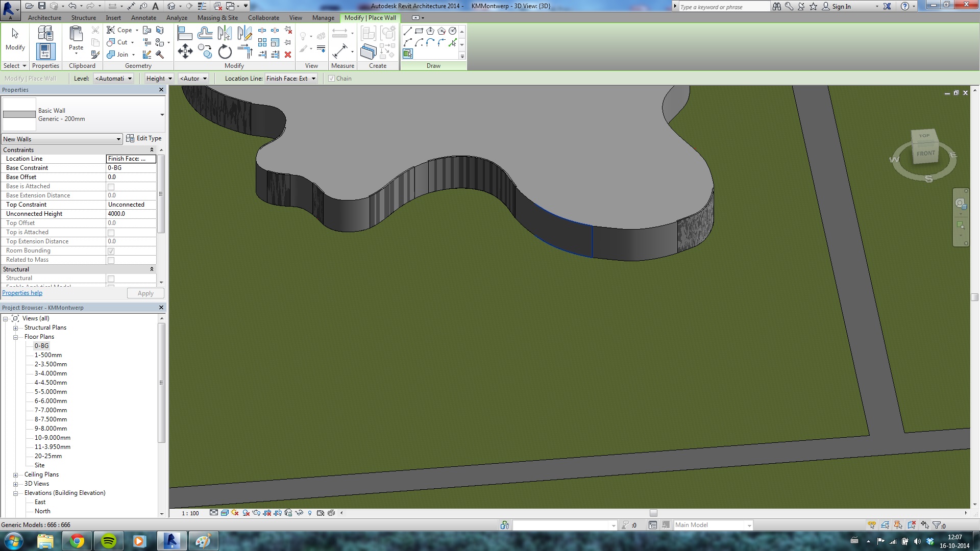
Task: Click the ViewCube FRONT face
Action: click(925, 153)
